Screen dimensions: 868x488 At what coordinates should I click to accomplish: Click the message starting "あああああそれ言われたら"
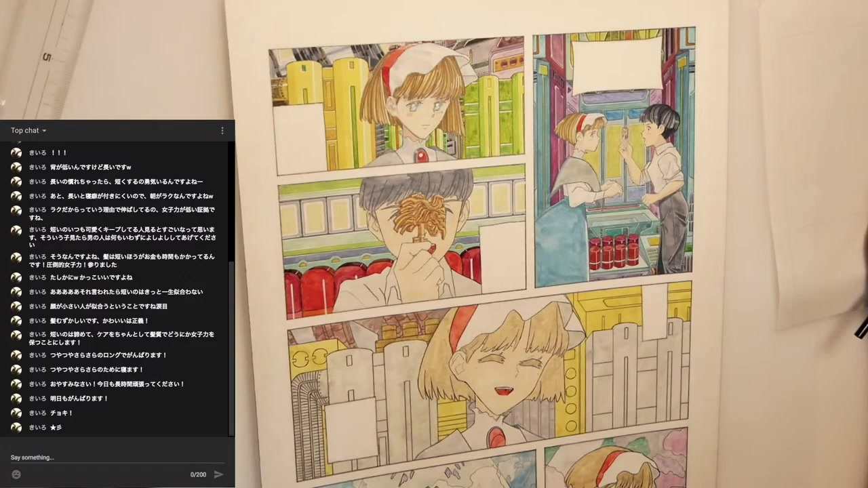127,291
